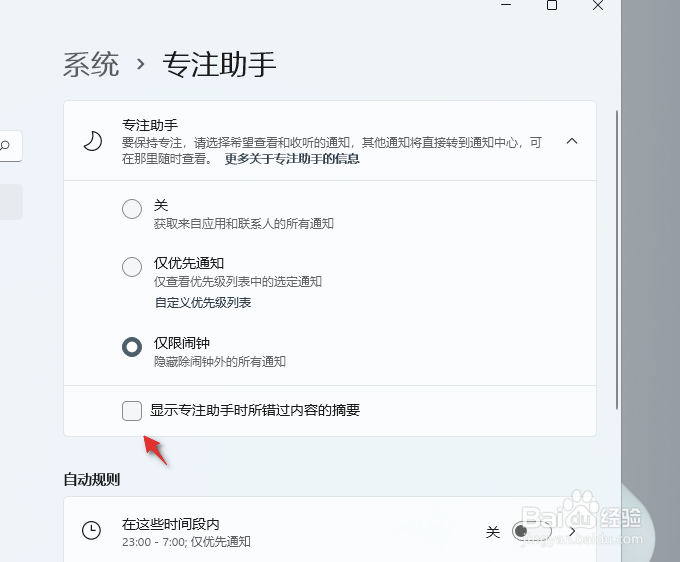
Task: Go back to 系统 in breadcrumb
Action: tap(91, 65)
